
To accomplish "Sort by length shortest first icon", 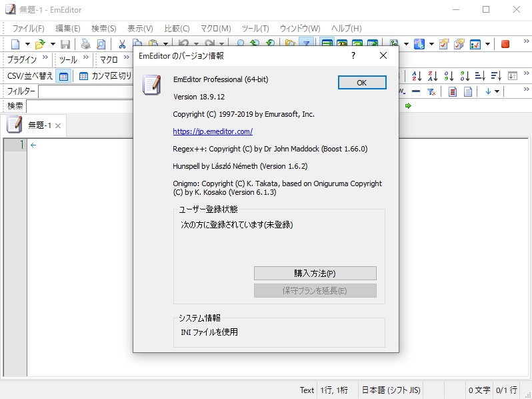I will pos(481,76).
